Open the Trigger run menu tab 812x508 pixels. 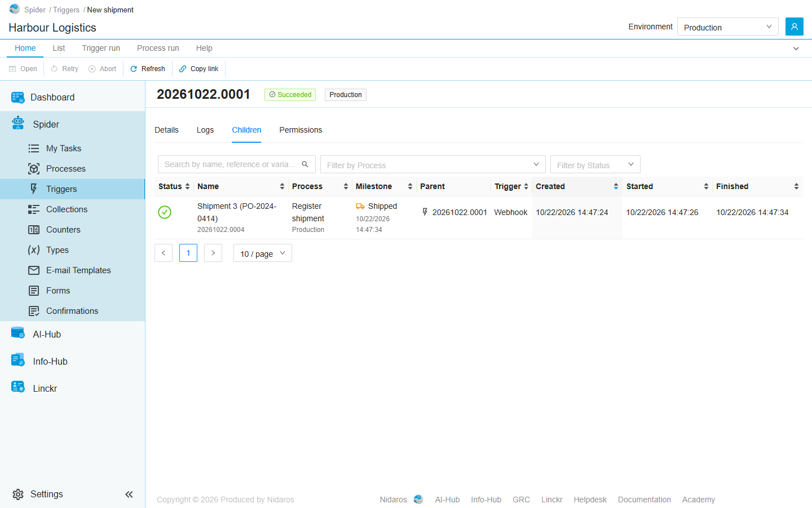click(x=101, y=48)
